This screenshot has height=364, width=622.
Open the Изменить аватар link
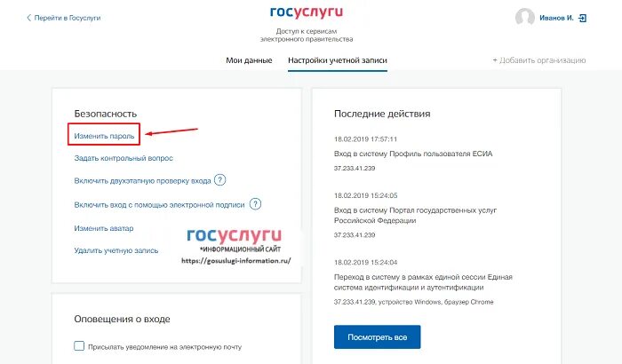104,228
